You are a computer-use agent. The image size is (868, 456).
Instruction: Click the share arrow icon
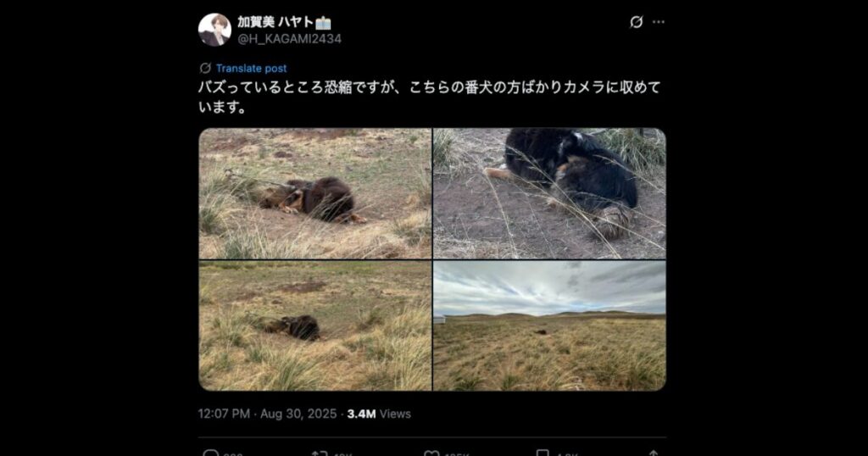pyautogui.click(x=654, y=453)
